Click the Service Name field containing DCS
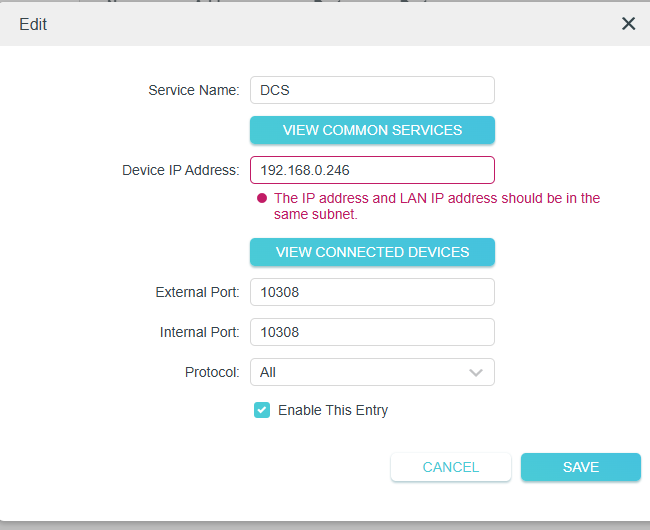 click(372, 90)
